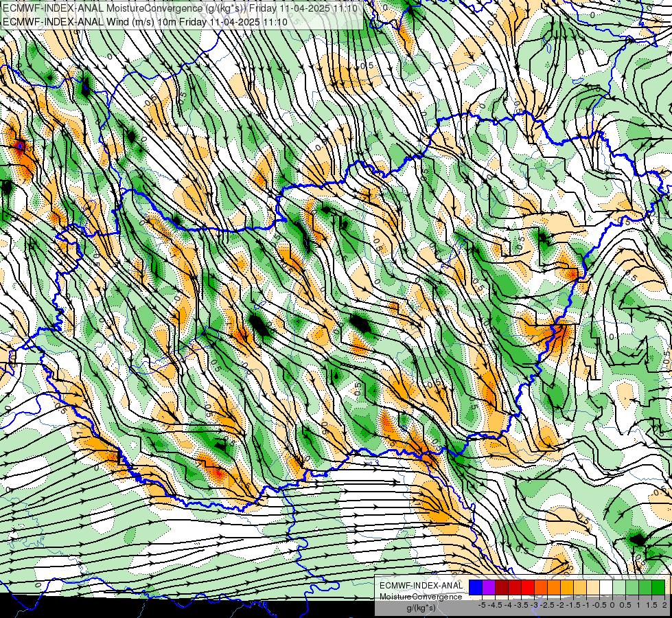The width and height of the screenshot is (672, 618).
Task: Click the MoistureConvergence label in the legend
Action: [x=421, y=597]
